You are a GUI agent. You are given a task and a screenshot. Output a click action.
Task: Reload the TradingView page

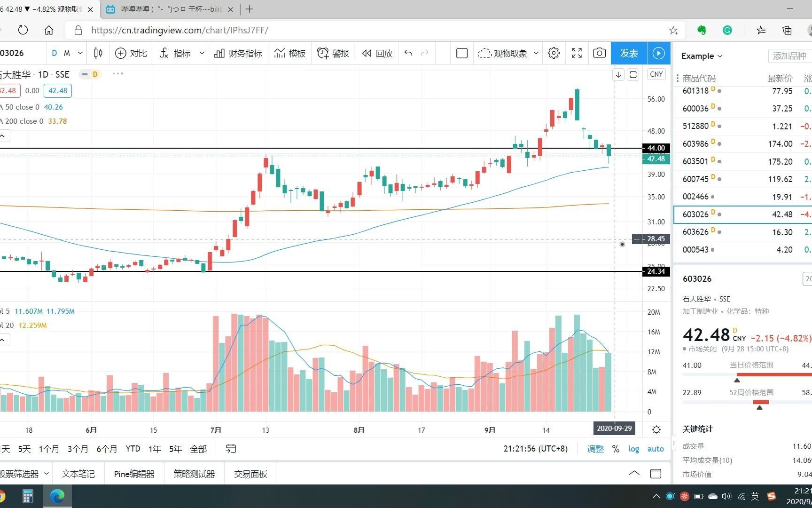click(23, 30)
